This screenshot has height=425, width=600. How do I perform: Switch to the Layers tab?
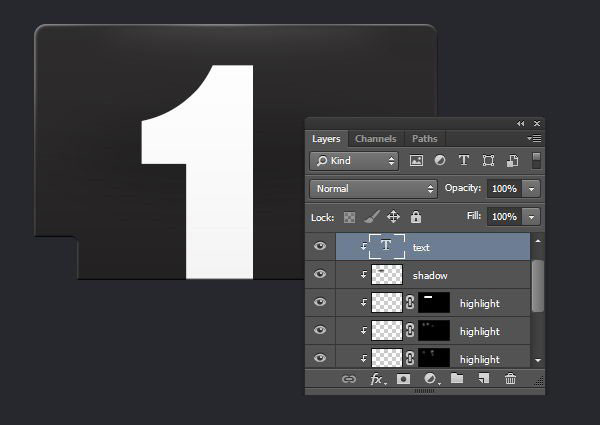(326, 139)
